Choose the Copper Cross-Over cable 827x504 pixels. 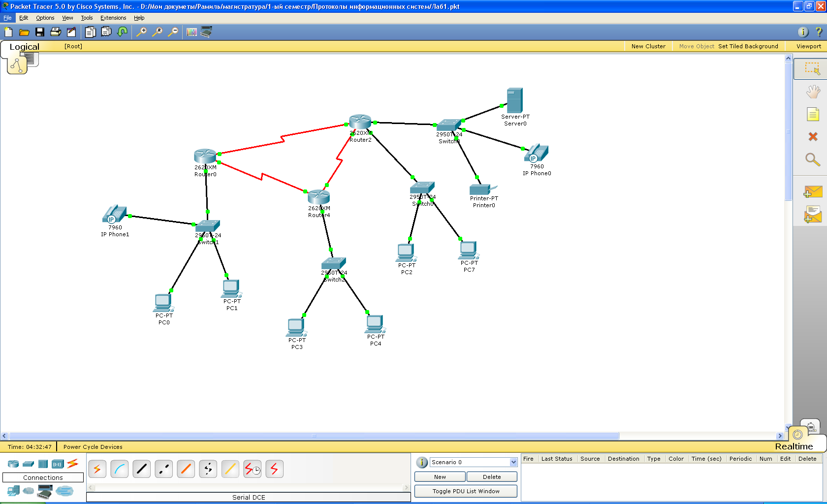(x=164, y=469)
